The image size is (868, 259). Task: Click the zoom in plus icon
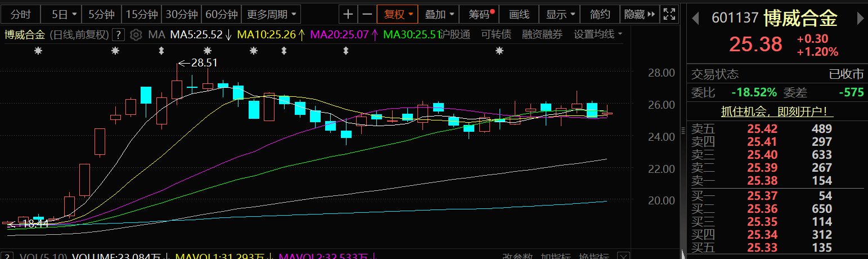(349, 14)
